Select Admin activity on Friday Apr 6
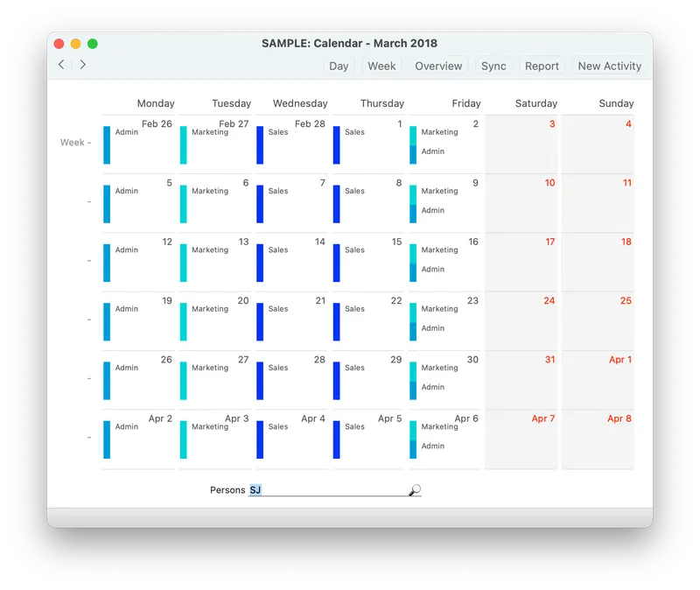The width and height of the screenshot is (700, 590). click(432, 446)
